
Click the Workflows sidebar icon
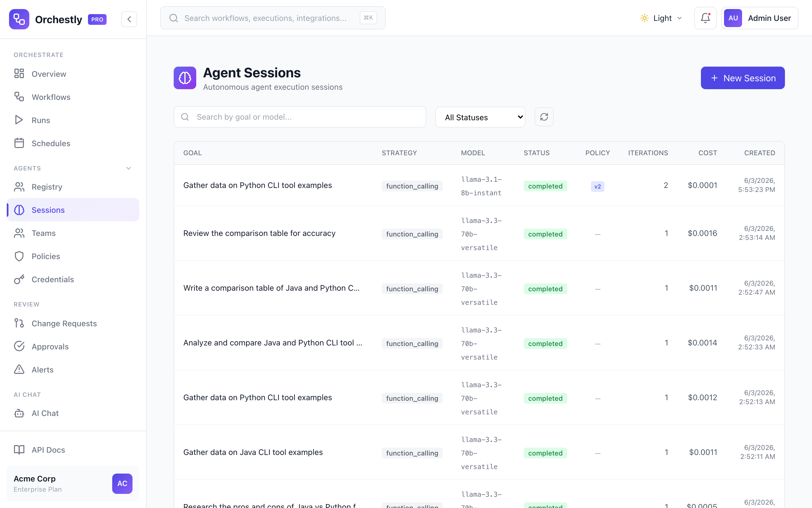(x=19, y=97)
